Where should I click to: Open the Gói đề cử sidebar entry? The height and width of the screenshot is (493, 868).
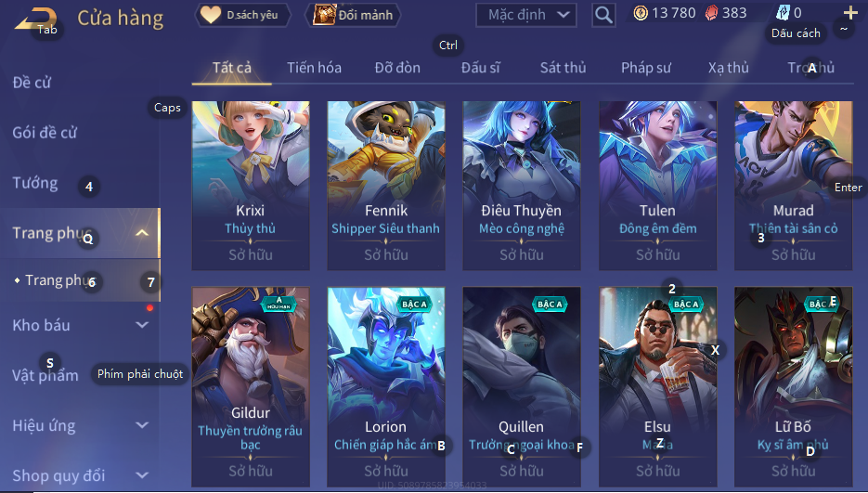pos(45,133)
